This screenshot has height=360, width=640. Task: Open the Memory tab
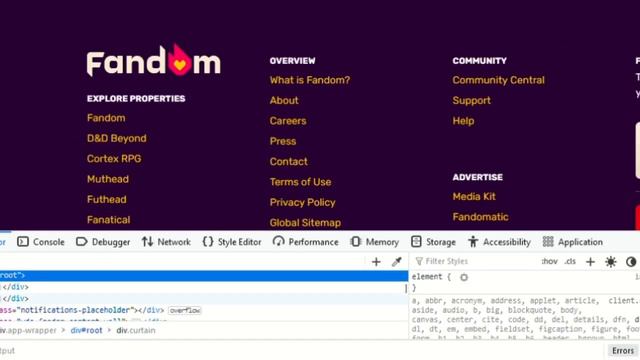coord(375,242)
